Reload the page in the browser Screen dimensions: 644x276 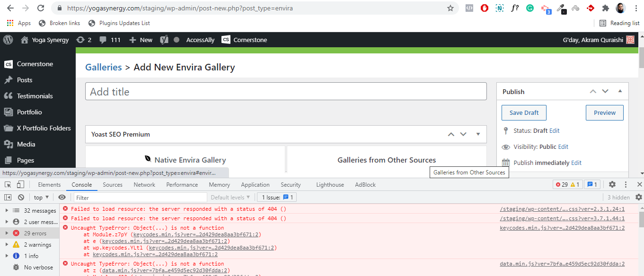tap(41, 8)
